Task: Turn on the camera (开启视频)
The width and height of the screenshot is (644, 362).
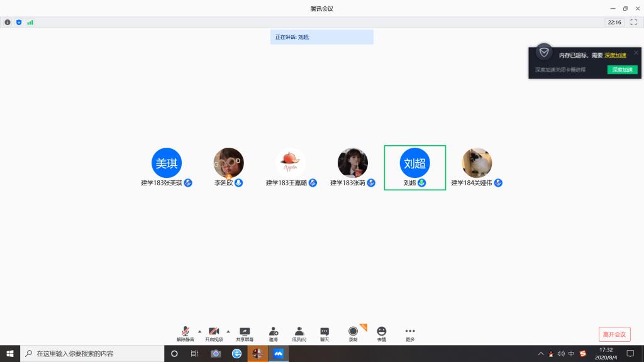Action: [x=214, y=333]
